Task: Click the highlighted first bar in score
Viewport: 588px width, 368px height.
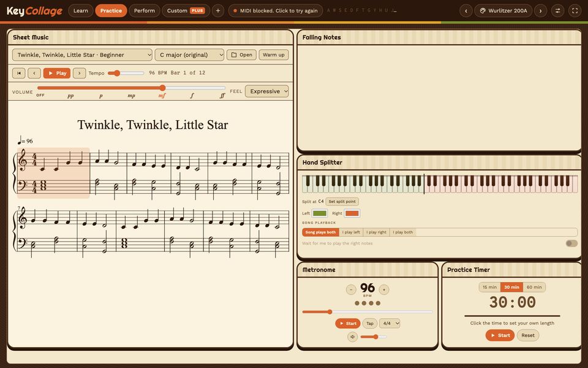Action: pyautogui.click(x=53, y=173)
